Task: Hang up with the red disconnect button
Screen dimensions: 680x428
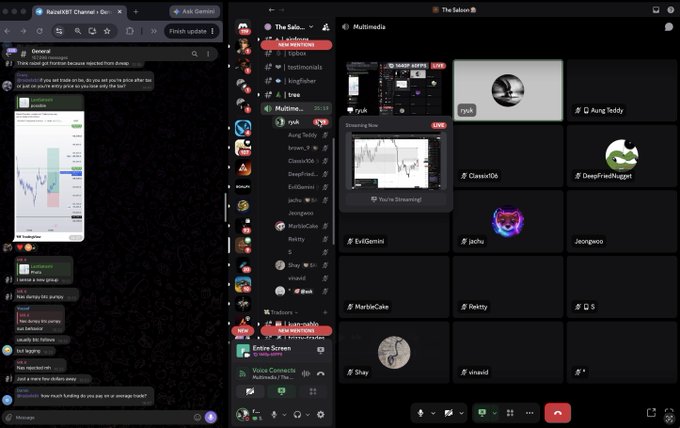Action: 558,413
